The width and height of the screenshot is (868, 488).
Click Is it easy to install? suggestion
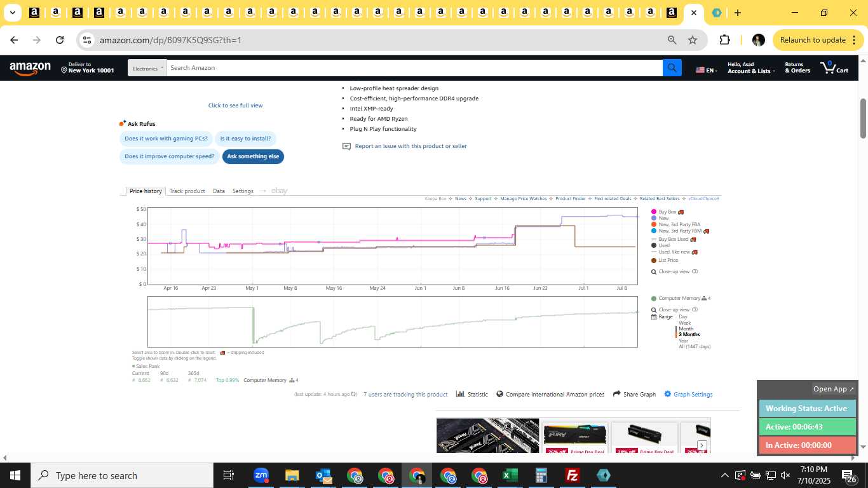pyautogui.click(x=245, y=139)
